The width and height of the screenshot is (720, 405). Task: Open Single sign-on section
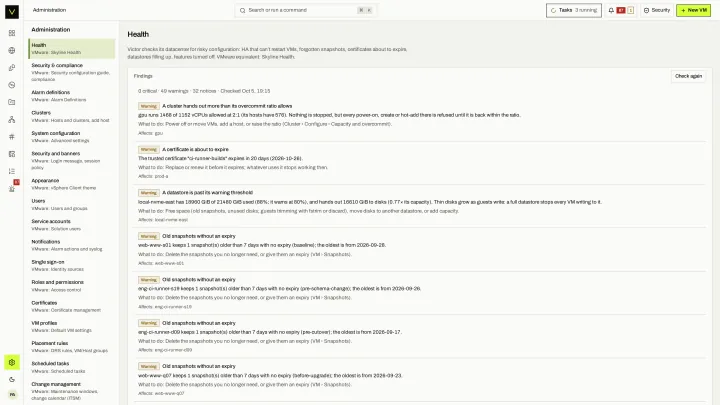(x=72, y=265)
